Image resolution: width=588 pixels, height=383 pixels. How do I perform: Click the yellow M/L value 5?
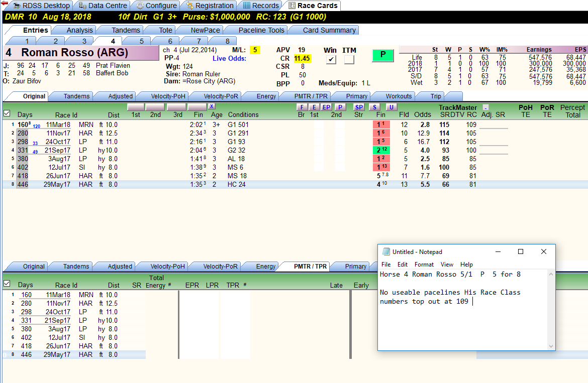[x=255, y=50]
